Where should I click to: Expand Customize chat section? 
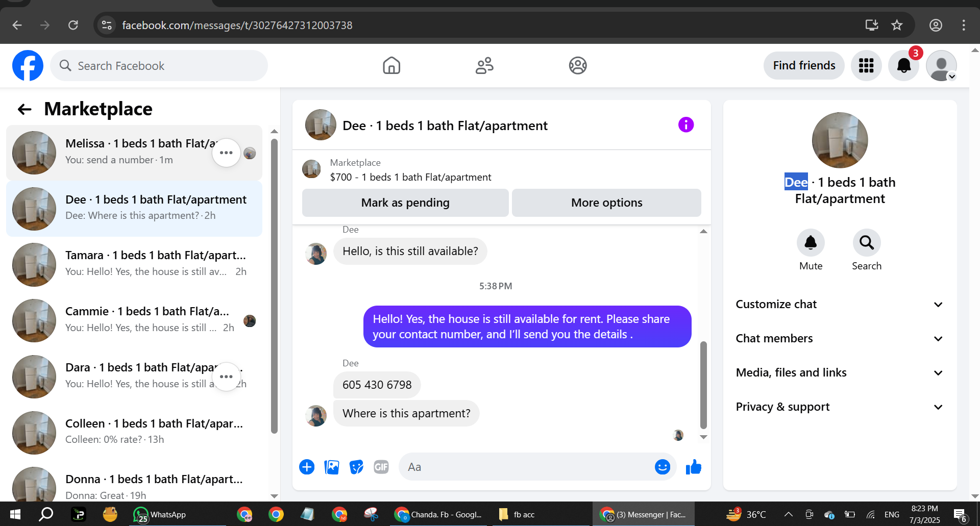pos(840,304)
